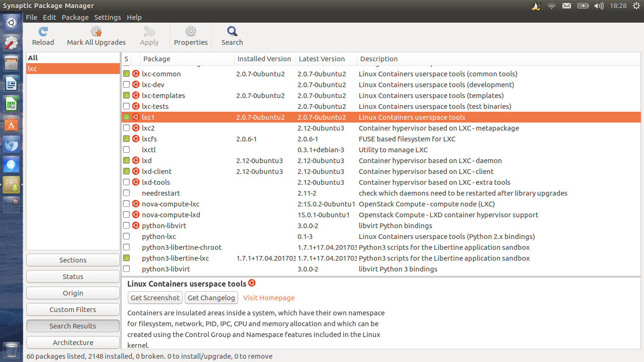Show the Status filter view
Image resolution: width=644 pixels, height=362 pixels.
(x=73, y=277)
